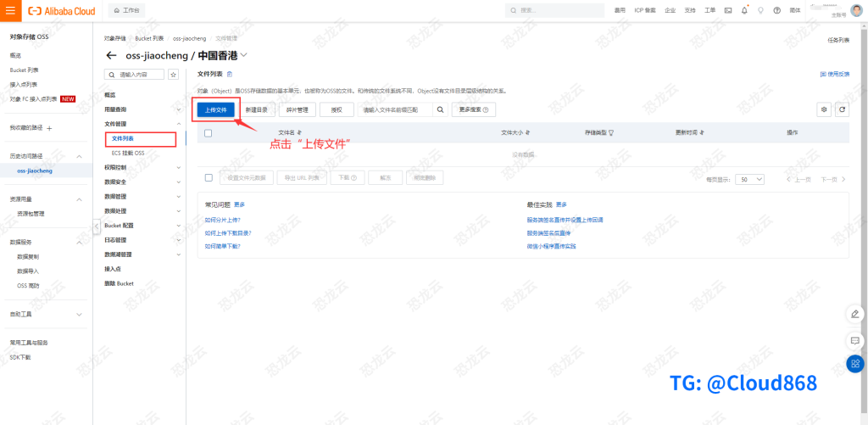Viewport: 868px width, 425px height.
Task: Expand 数据管理 menu section
Action: [x=178, y=196]
